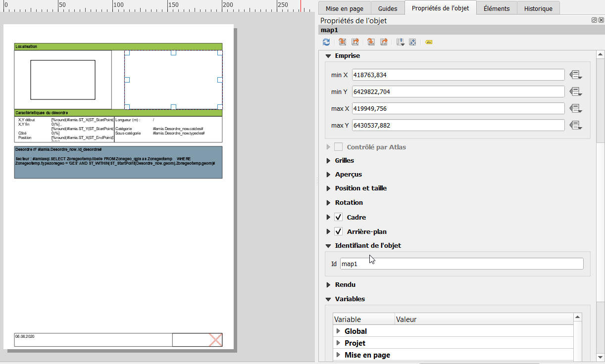Open data-defined override for min X
605x364 pixels.
click(x=575, y=75)
